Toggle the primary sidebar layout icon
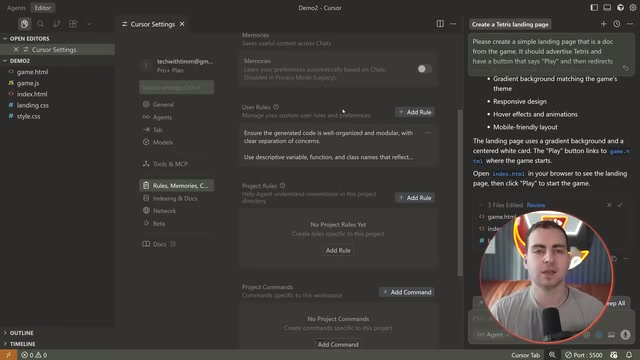The image size is (640, 360). tap(594, 8)
